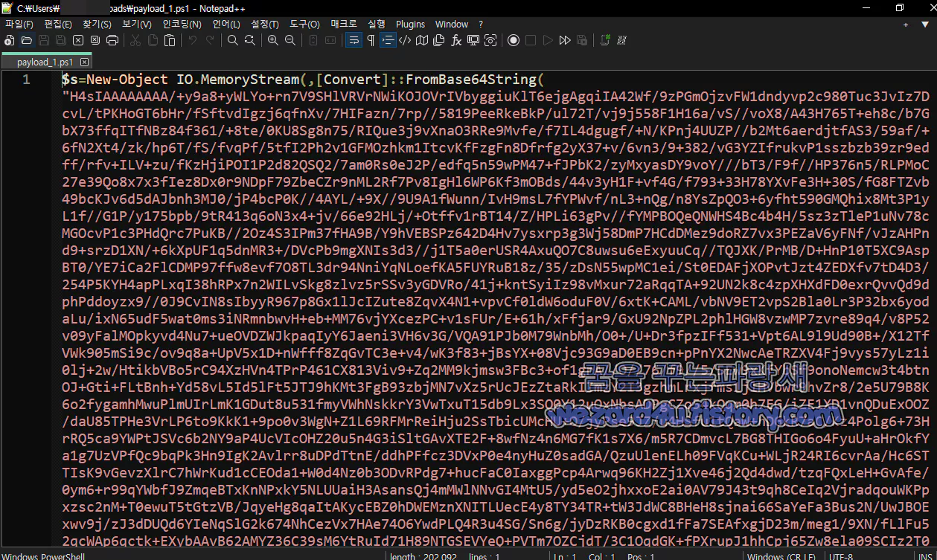Click the toolbar Close file icon
The width and height of the screenshot is (937, 560).
(x=78, y=40)
